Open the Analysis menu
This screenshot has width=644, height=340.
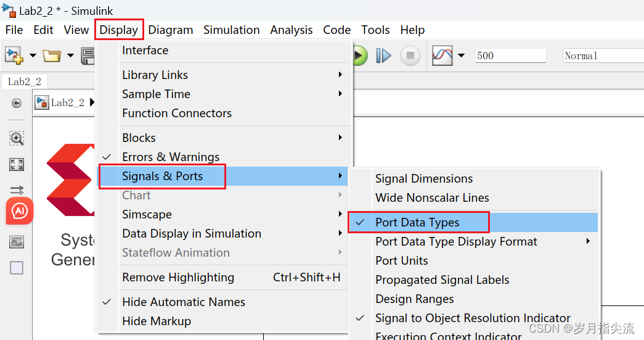(291, 30)
